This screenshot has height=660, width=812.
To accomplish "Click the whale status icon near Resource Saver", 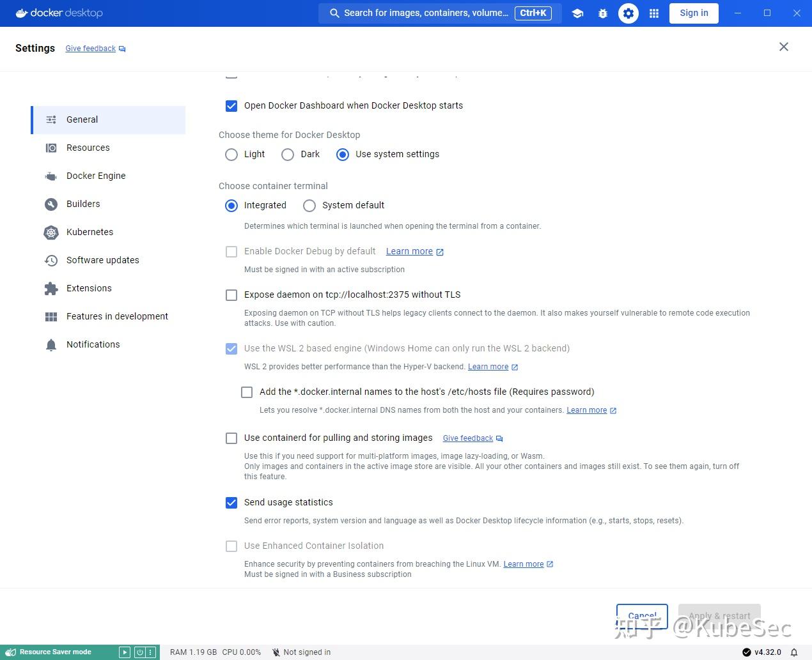I will pos(11,652).
